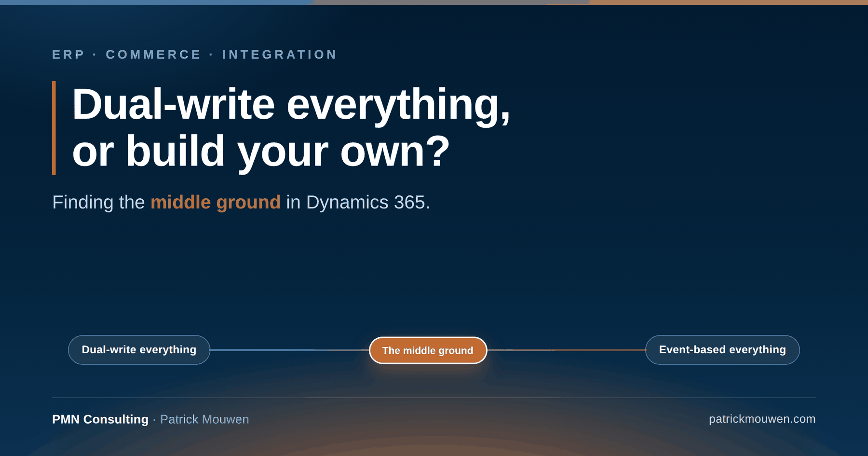Viewport: 868px width, 456px height.
Task: Click the 'Dual-write everything' pill
Action: [x=139, y=350]
